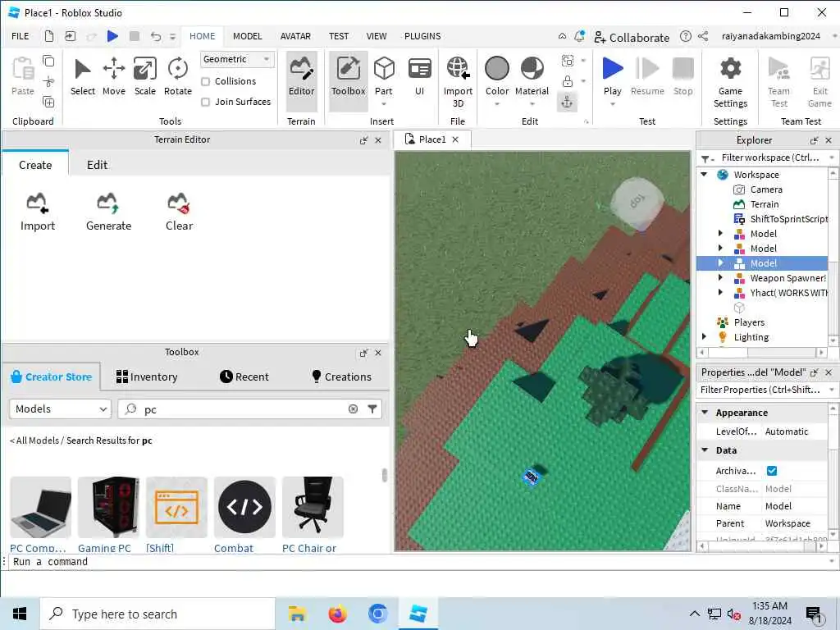840x630 pixels.
Task: Click the Group icon in Edit section
Action: pyautogui.click(x=568, y=61)
